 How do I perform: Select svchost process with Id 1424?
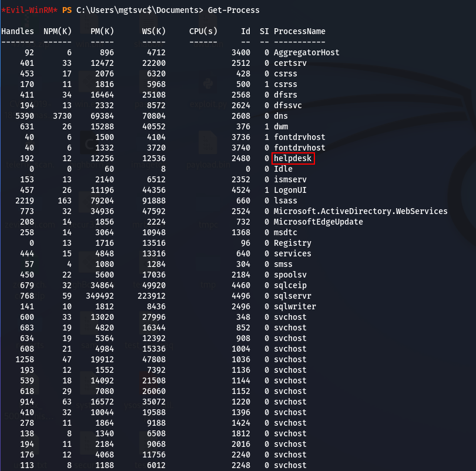tap(290, 423)
